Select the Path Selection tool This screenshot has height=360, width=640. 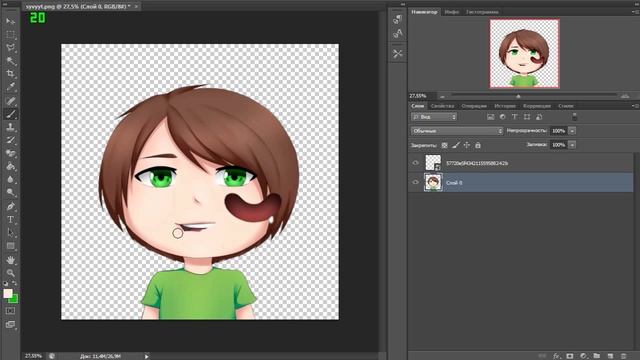pyautogui.click(x=10, y=233)
